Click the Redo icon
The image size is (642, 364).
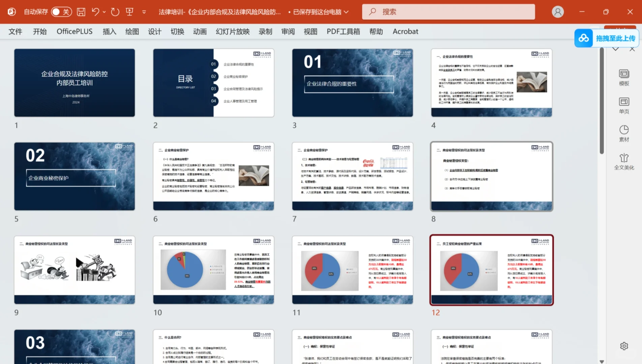pyautogui.click(x=115, y=12)
